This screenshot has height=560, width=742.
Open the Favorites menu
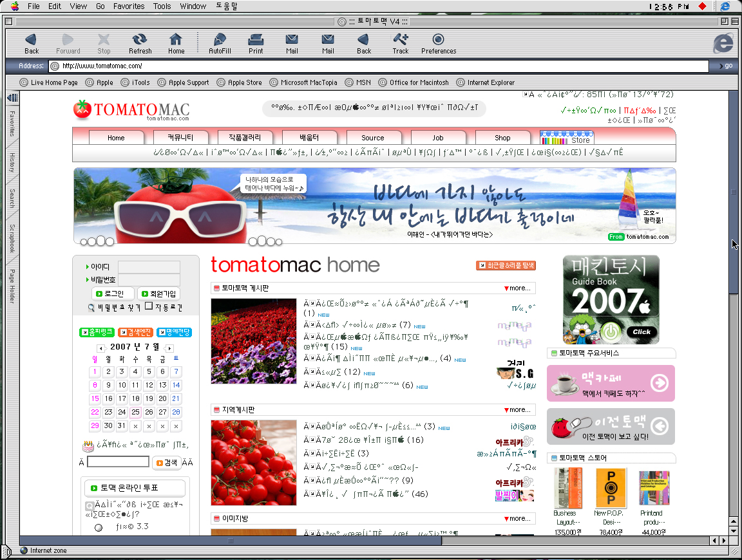tap(129, 6)
